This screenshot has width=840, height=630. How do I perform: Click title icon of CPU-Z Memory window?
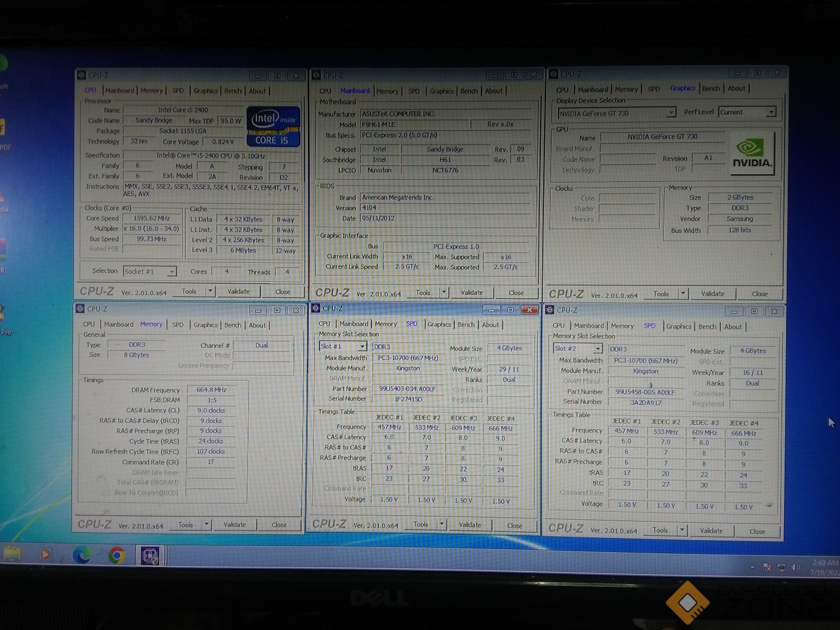(x=80, y=309)
